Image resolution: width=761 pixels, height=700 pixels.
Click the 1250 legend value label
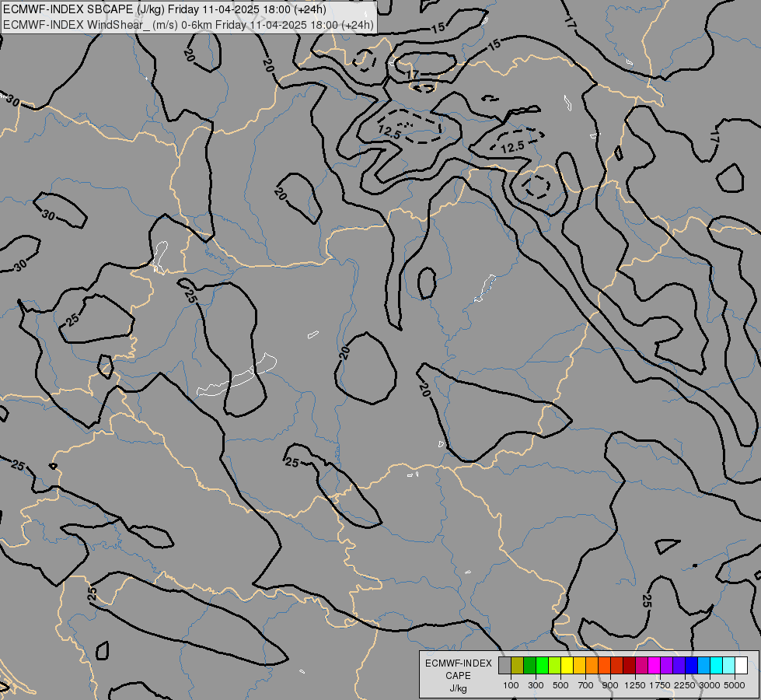tap(635, 685)
